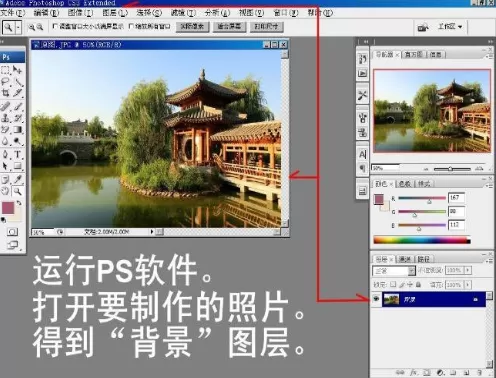Click the Fit Screen button
Screen dimensions: 496x378
click(x=229, y=27)
